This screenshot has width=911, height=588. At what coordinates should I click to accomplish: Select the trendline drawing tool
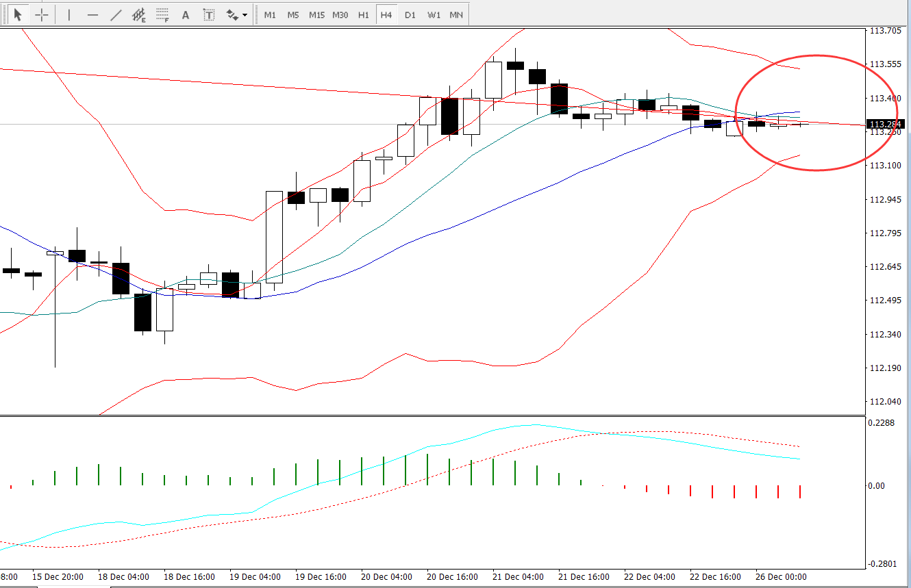pyautogui.click(x=116, y=14)
